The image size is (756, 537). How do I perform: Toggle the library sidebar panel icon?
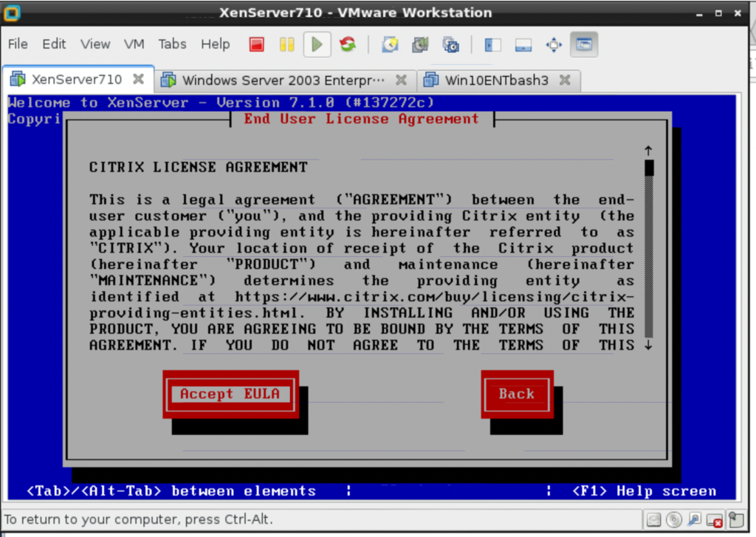point(492,45)
